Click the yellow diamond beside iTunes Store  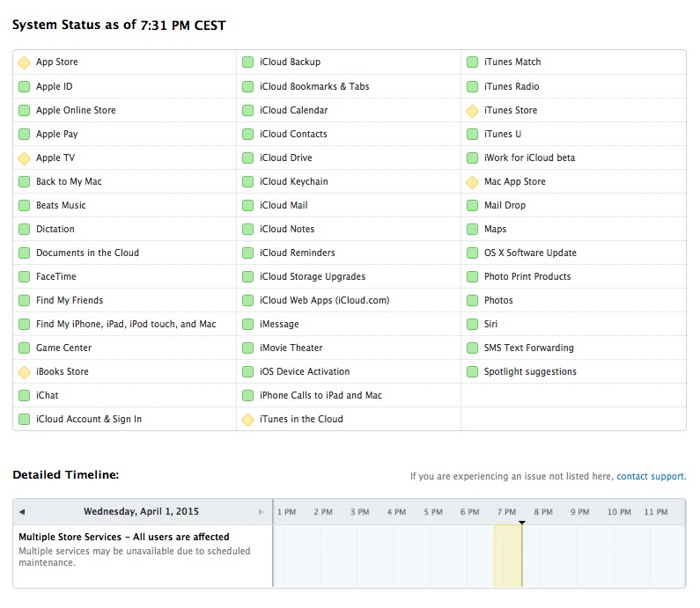pos(472,111)
